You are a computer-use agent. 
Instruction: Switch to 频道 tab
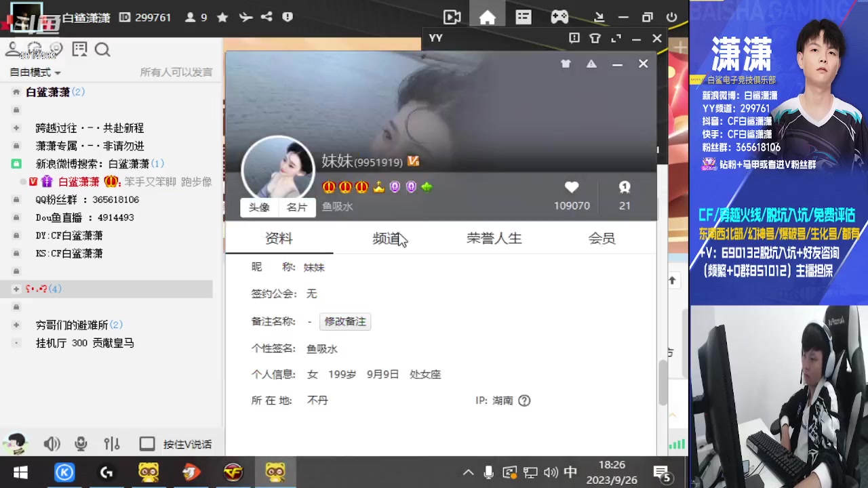pos(387,239)
